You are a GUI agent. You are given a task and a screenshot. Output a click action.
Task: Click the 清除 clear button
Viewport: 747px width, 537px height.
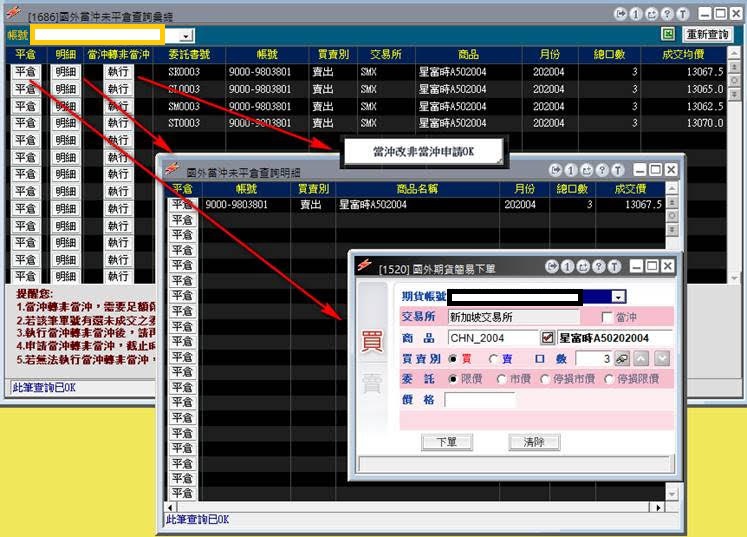[x=534, y=442]
